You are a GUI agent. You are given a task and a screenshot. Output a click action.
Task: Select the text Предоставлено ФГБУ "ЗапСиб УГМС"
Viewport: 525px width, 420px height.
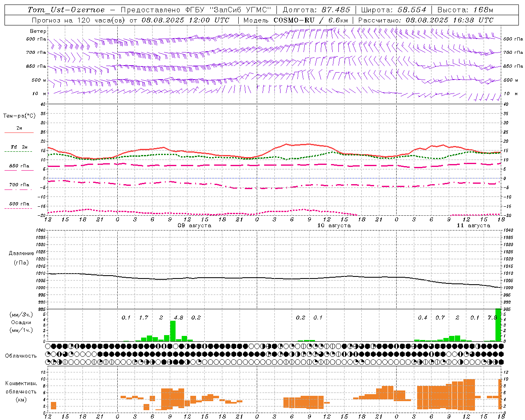coord(196,10)
